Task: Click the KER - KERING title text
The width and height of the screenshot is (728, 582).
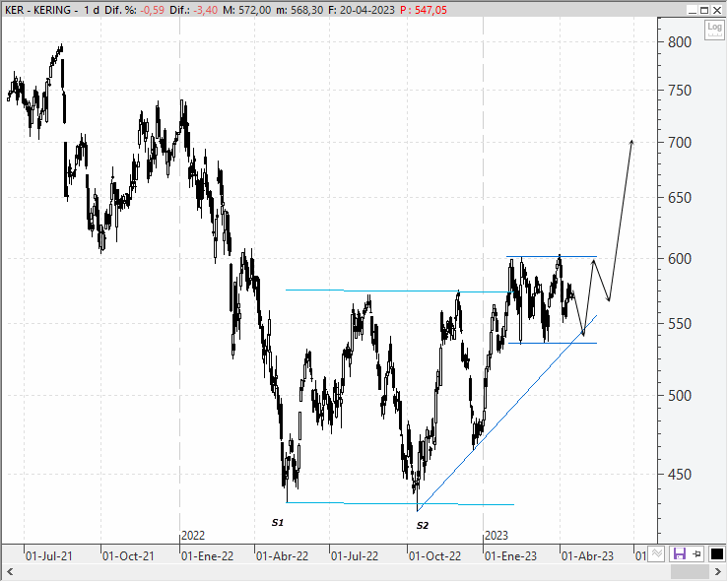Action: point(37,10)
